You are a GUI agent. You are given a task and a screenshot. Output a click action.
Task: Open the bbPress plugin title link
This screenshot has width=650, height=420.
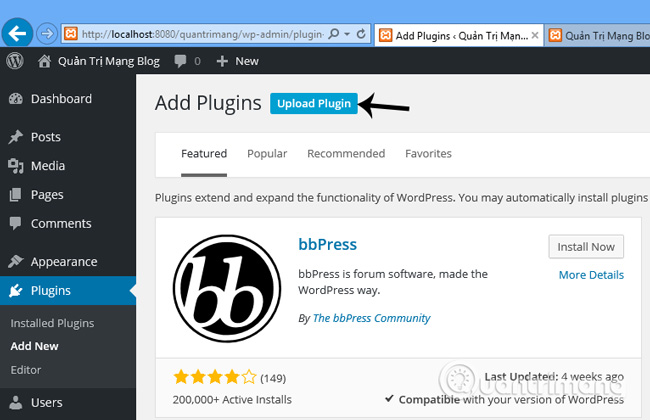327,245
